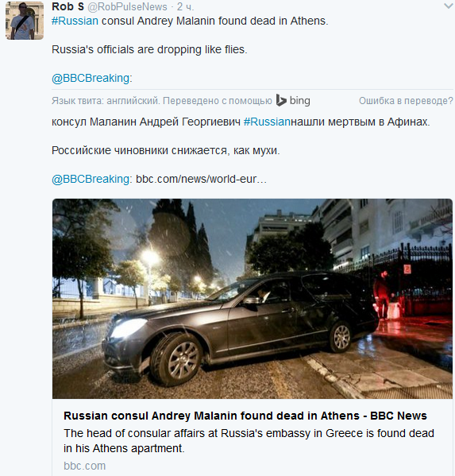
Task: Open Rob S profile avatar
Action: (x=25, y=21)
